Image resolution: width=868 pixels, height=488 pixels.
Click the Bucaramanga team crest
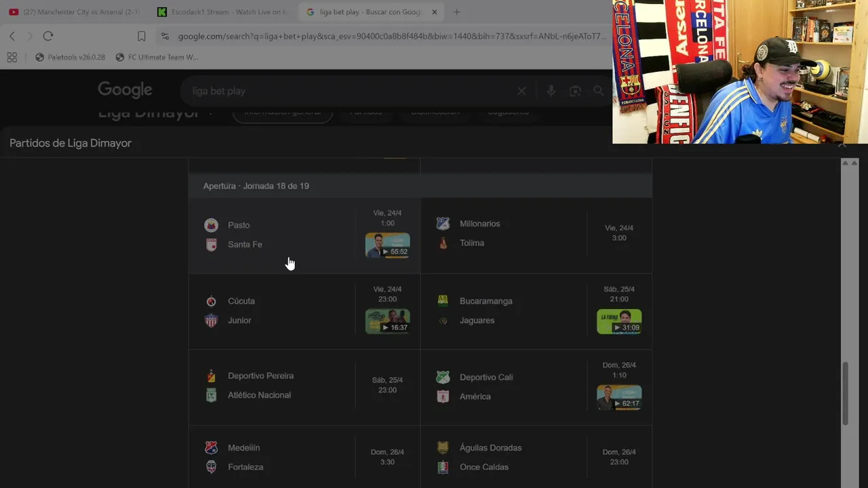tap(443, 301)
